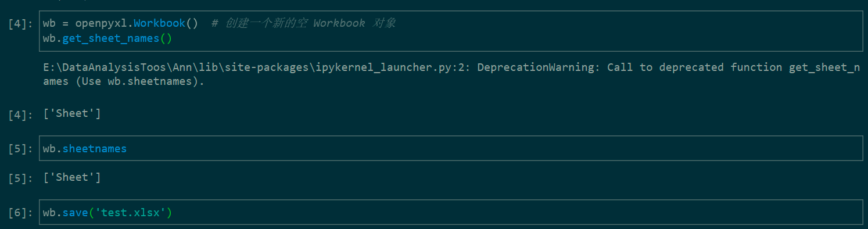This screenshot has height=229, width=868.
Task: Click the sheetnames attribute in cell 5
Action: tap(95, 149)
